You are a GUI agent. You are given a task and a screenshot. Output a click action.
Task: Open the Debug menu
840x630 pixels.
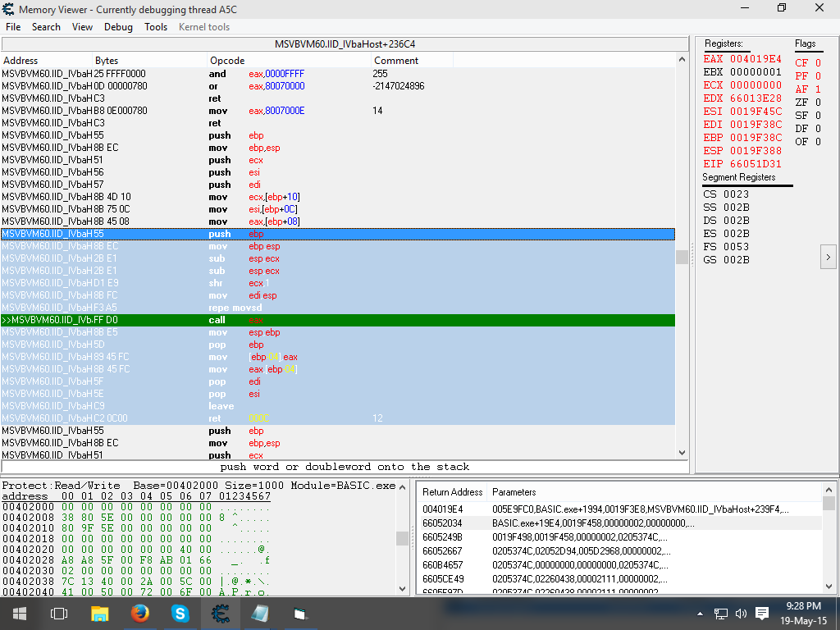click(x=118, y=27)
